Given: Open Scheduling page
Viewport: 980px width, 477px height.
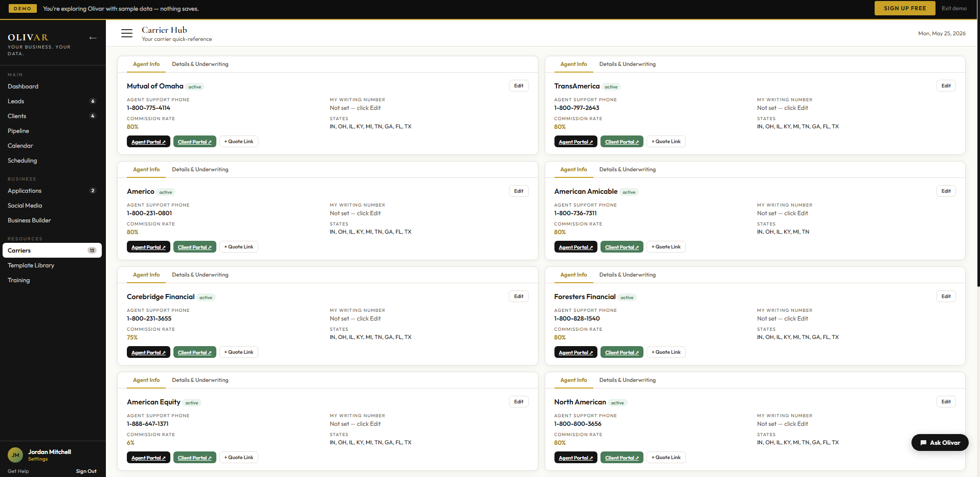Looking at the screenshot, I should (x=51, y=161).
